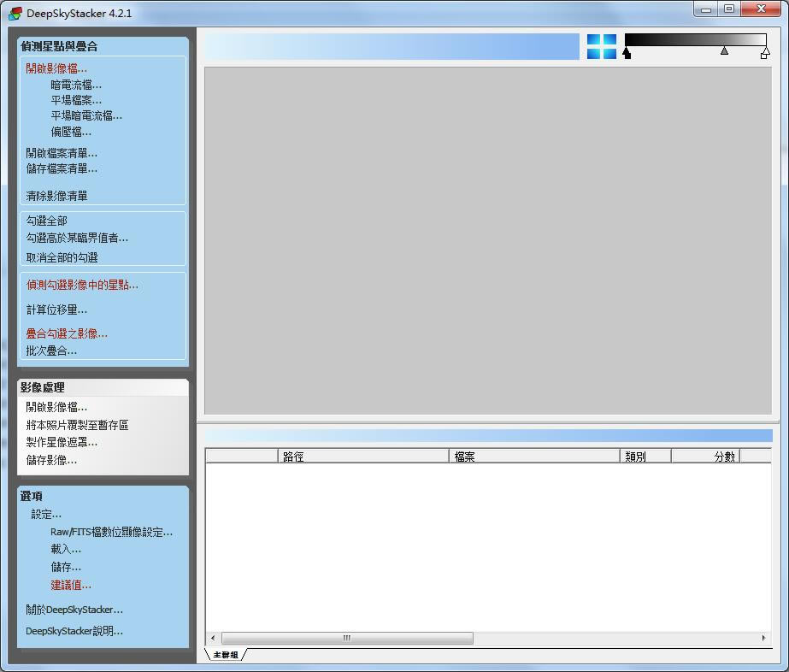This screenshot has width=789, height=672.
Task: Click the white point triangle on the gradient slider
Action: [x=765, y=52]
